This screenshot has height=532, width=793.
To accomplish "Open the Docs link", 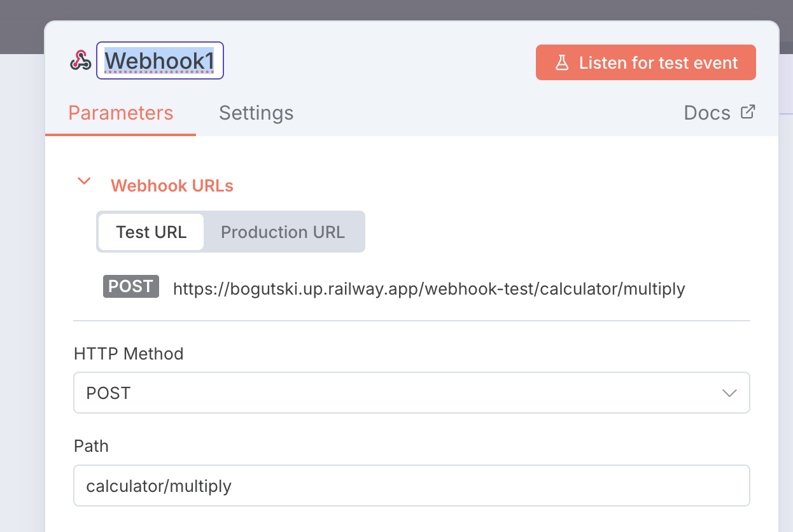I will [707, 113].
